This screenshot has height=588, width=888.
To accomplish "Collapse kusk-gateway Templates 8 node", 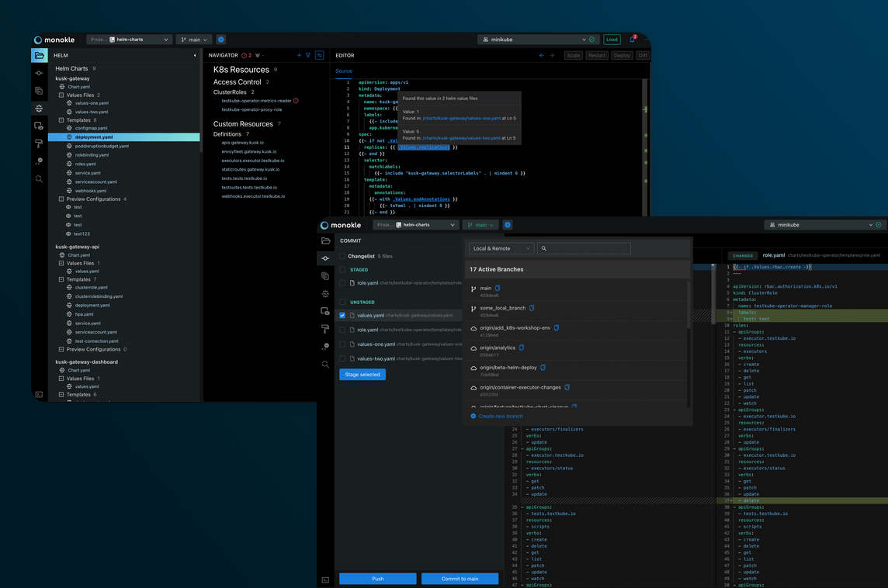I will point(61,120).
